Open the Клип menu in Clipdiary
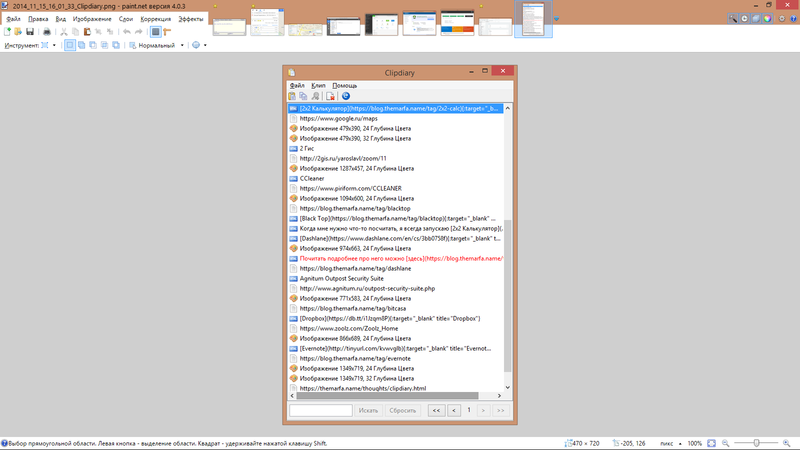The height and width of the screenshot is (450, 800). 318,85
